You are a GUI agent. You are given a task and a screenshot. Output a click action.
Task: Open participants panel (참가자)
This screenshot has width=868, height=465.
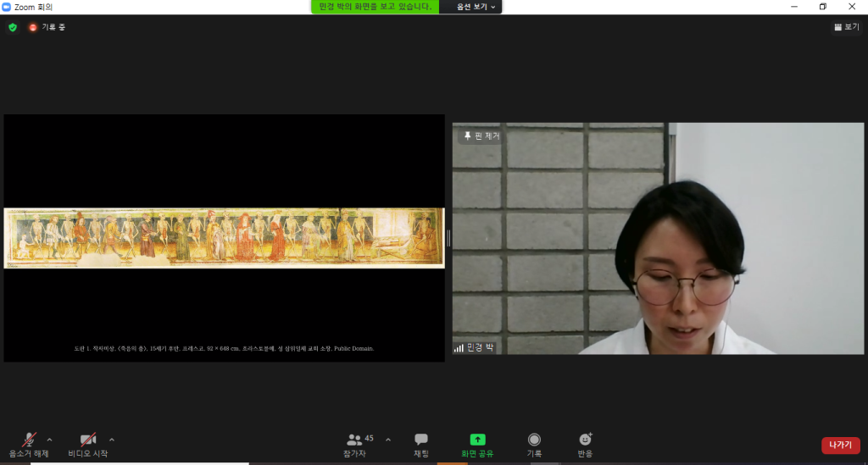coord(355,445)
